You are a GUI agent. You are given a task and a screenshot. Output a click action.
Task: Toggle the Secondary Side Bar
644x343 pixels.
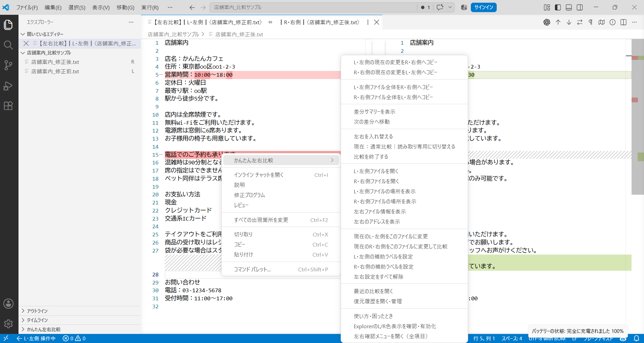click(x=580, y=7)
